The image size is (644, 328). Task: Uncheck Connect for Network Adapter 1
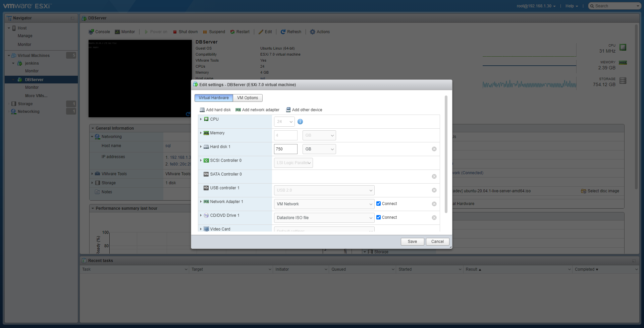coord(378,204)
